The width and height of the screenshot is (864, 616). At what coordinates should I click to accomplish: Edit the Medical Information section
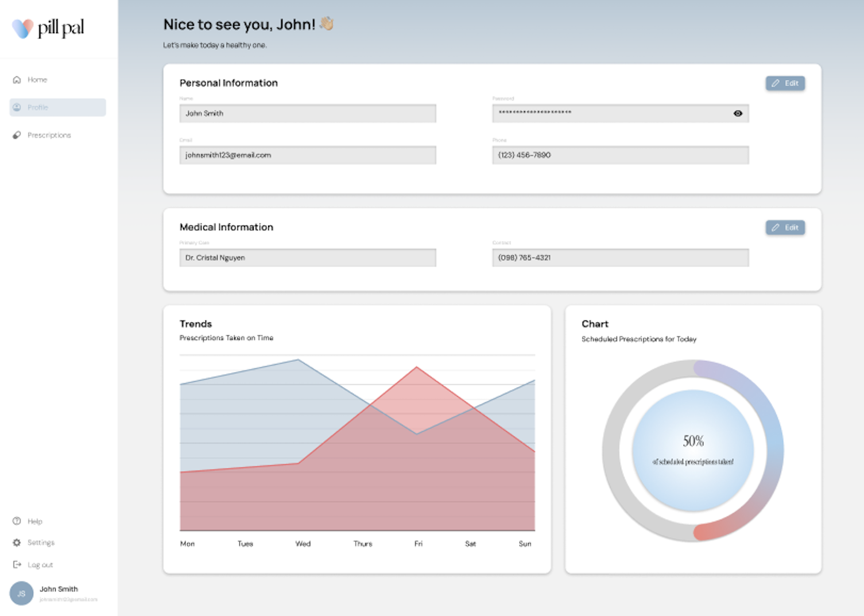tap(785, 228)
